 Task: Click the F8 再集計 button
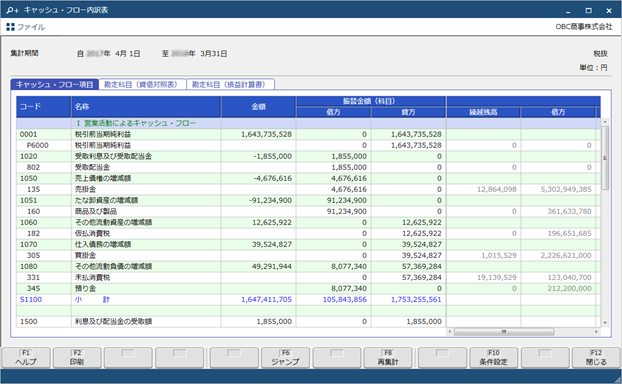[x=388, y=357]
